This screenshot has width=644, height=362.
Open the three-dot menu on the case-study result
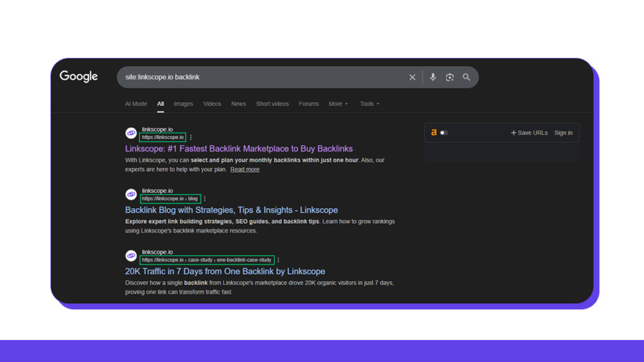278,259
